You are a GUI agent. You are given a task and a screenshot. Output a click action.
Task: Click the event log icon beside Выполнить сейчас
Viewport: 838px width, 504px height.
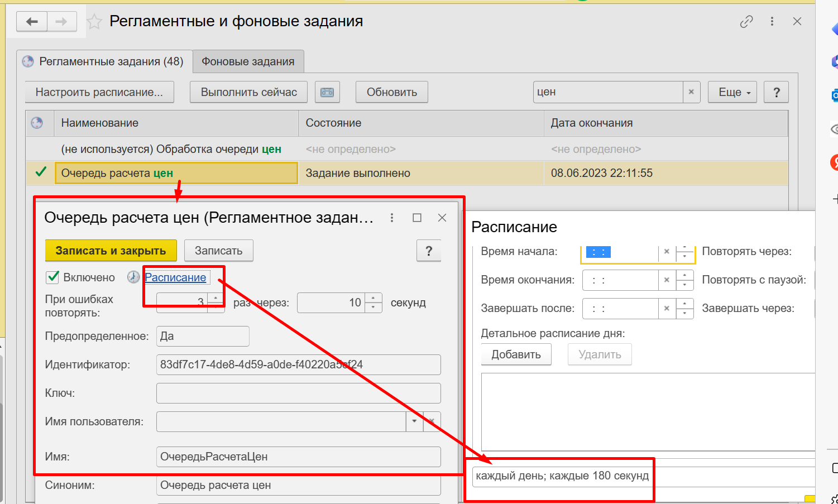[x=327, y=92]
